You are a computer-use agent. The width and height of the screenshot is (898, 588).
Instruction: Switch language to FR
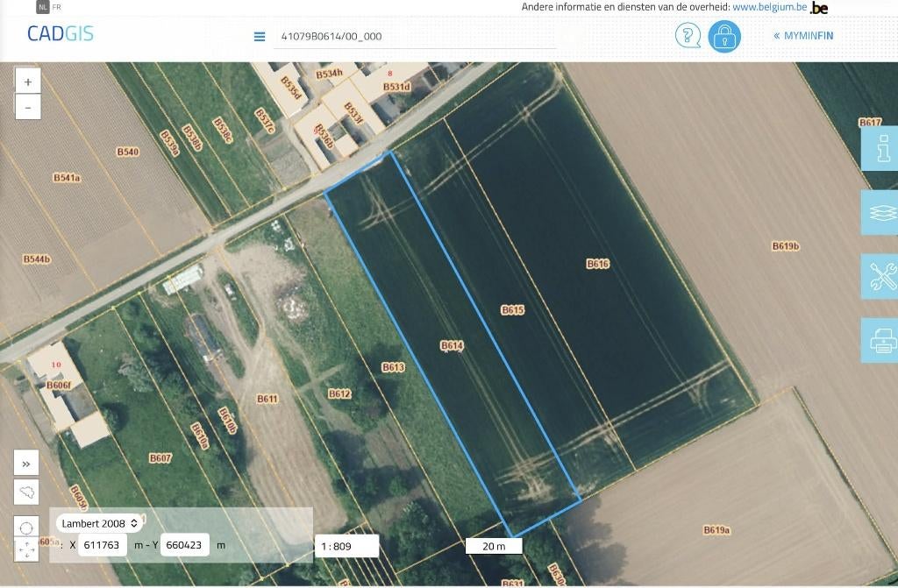click(57, 6)
